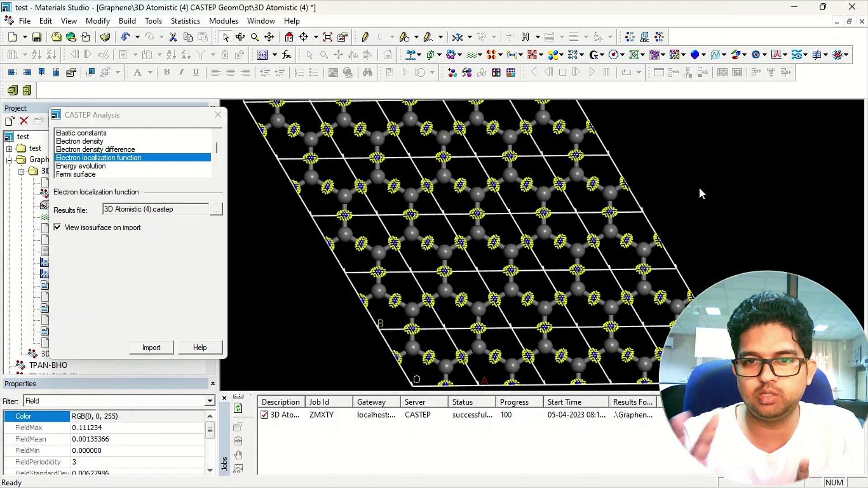Click the Cut scissors icon
Viewport: 868px width, 488px height.
coord(173,37)
